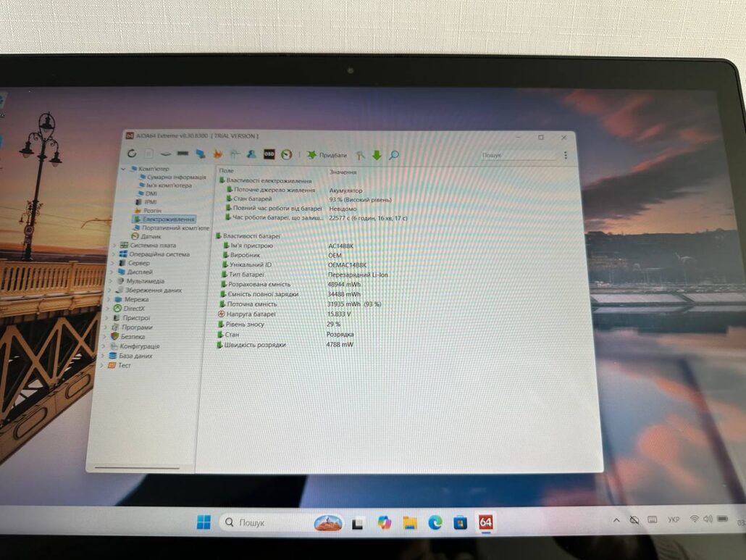Image resolution: width=746 pixels, height=560 pixels.
Task: Expand the Дисплей node
Action: (x=112, y=272)
